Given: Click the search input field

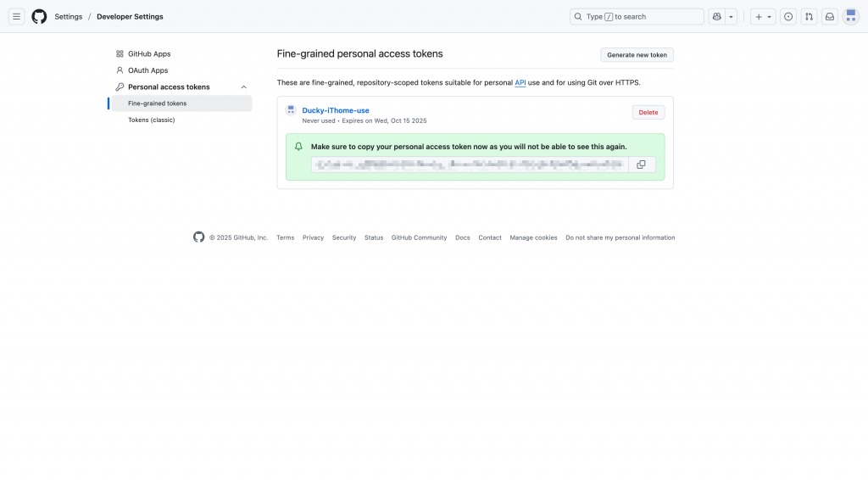Looking at the screenshot, I should pos(637,16).
